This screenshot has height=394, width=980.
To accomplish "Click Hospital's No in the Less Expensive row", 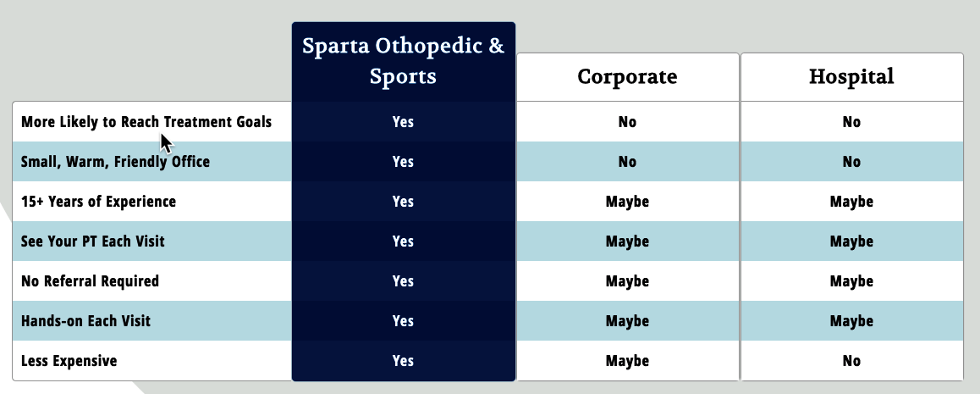I will [851, 361].
